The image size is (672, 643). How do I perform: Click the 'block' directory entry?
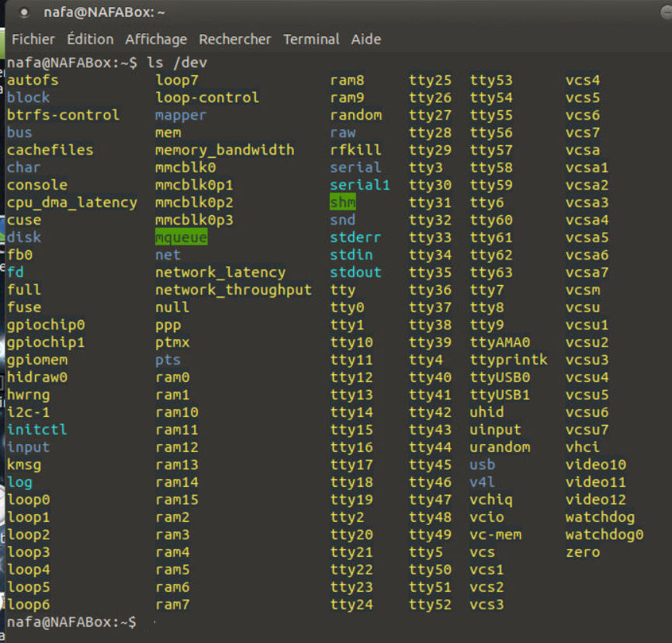point(28,98)
